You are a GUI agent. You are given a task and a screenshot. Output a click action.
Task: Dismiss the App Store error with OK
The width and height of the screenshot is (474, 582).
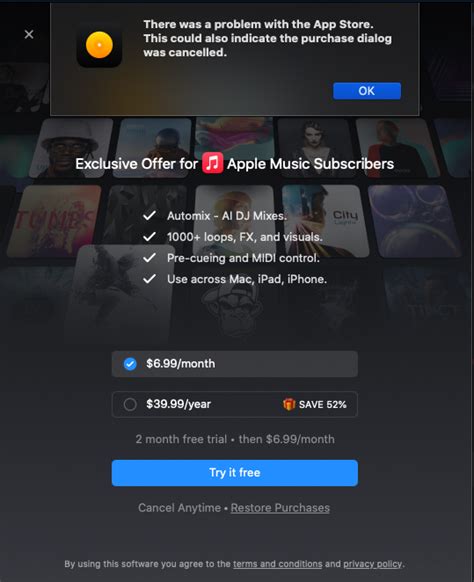pos(367,91)
